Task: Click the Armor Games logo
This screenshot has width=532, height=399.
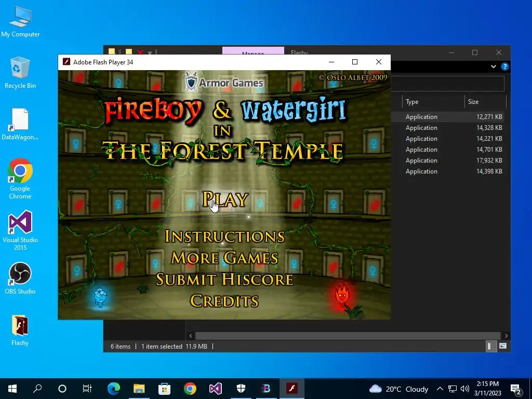Action: tap(224, 82)
